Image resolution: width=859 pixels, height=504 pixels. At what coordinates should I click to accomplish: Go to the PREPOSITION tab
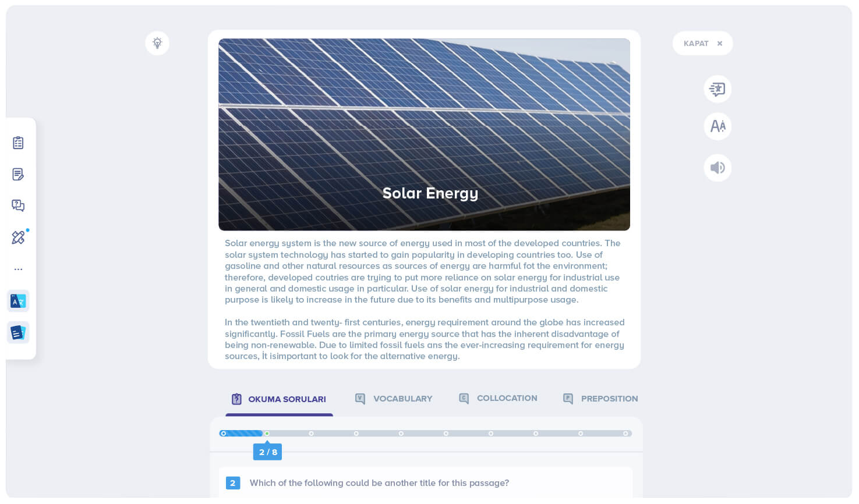tap(600, 399)
